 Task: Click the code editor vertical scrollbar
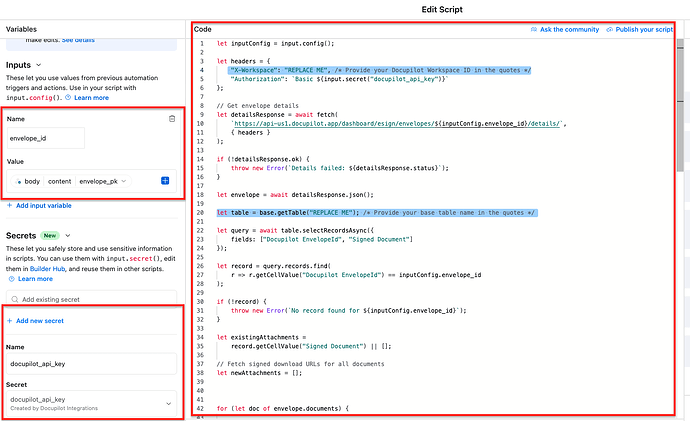(680, 105)
